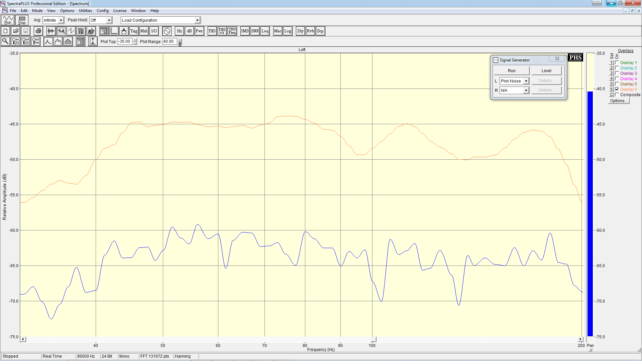Open the Signal Generator sine icon
Screen dimensions: 642x364
point(167,31)
